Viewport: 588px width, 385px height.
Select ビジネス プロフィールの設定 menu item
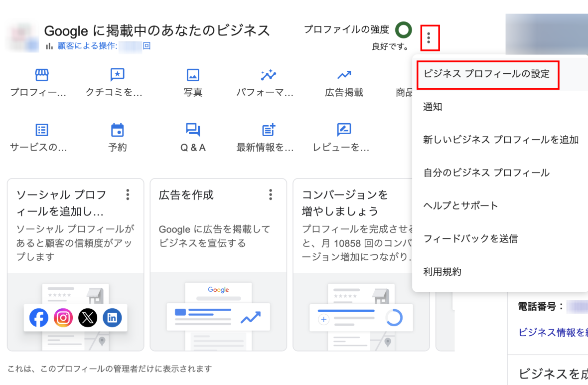coord(487,74)
